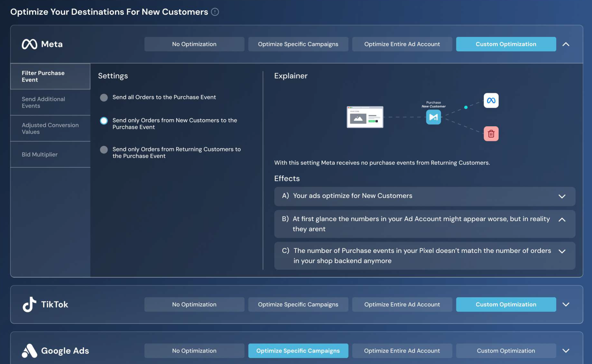Viewport: 592px width, 364px height.
Task: Click the red trash icon in explainer
Action: [x=491, y=134]
